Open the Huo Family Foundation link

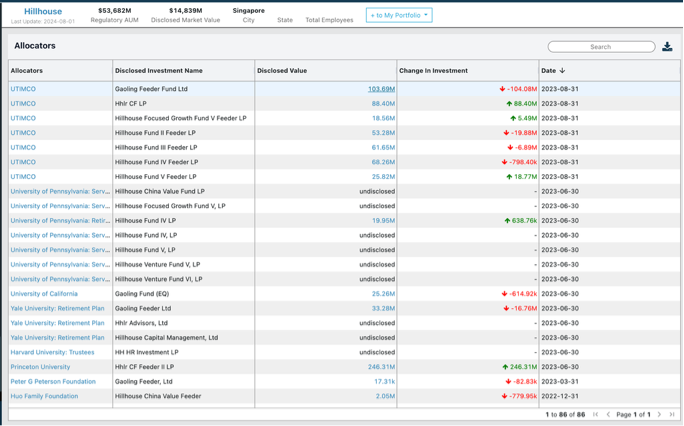[44, 396]
